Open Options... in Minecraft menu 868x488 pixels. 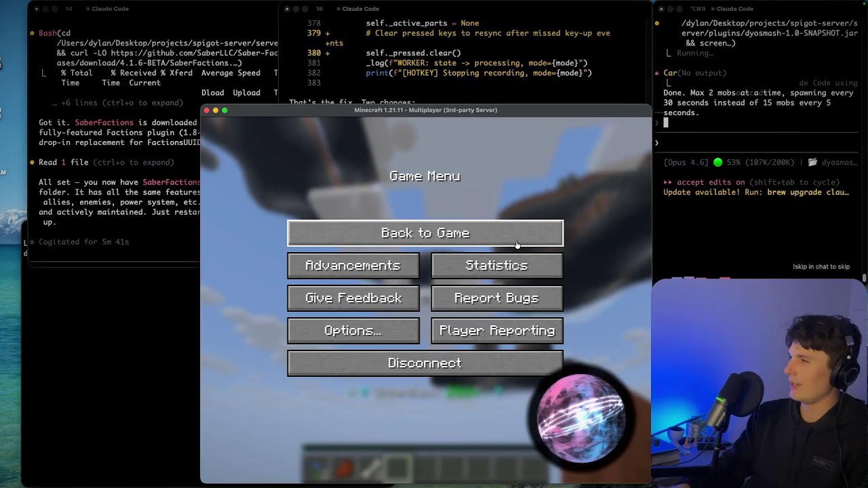point(353,331)
